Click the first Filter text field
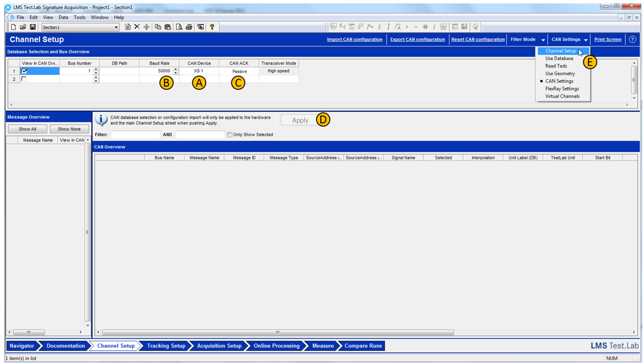Screen dimensions: 644x364 point(135,135)
